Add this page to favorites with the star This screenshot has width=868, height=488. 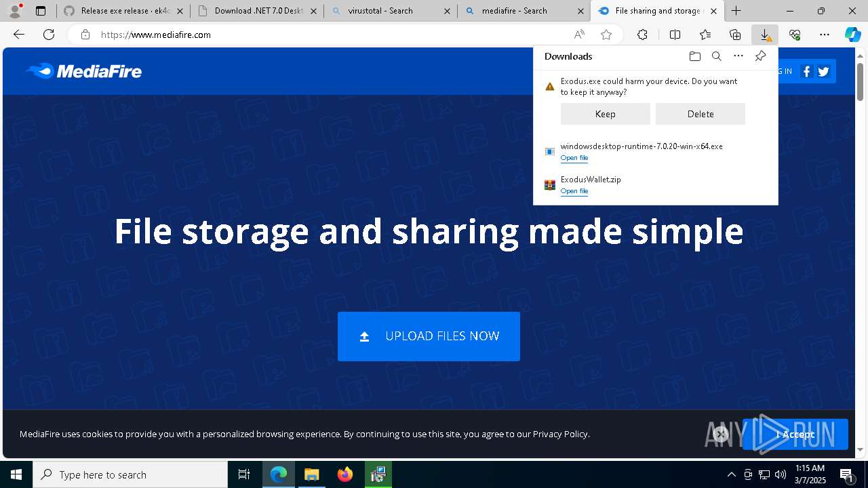pyautogui.click(x=606, y=35)
